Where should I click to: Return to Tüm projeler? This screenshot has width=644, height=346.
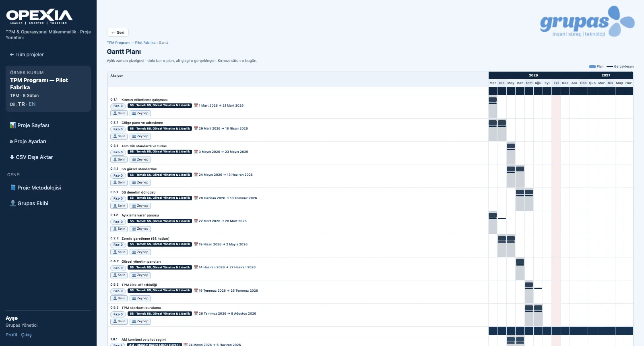tap(27, 54)
